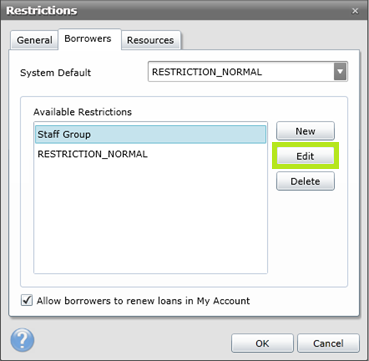369x361 pixels.
Task: Click the System Default label
Action: 55,73
